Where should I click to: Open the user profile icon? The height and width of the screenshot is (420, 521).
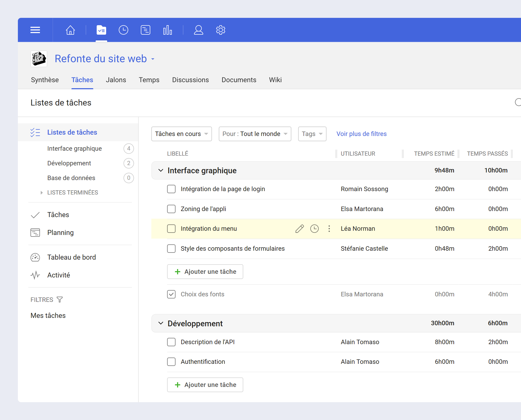tap(199, 30)
